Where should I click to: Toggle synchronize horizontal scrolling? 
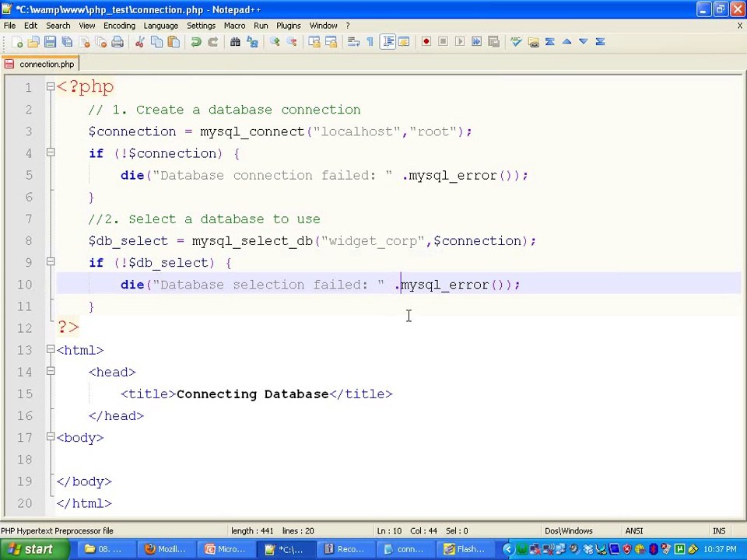331,42
